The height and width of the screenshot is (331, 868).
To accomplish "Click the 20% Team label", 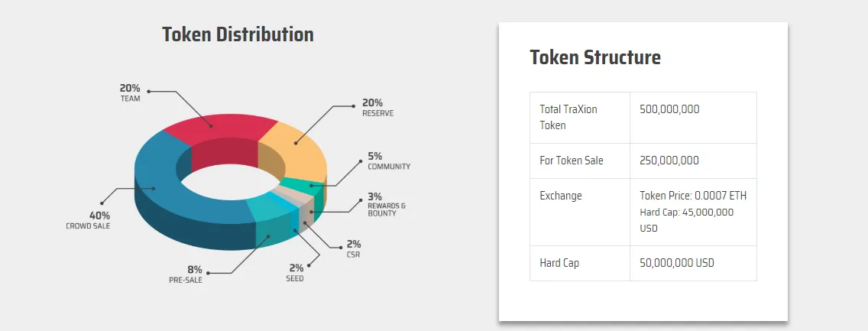I will pyautogui.click(x=130, y=93).
